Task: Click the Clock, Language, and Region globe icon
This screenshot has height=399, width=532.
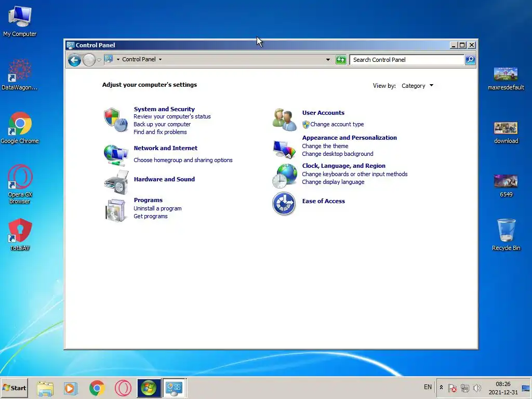Action: 284,176
